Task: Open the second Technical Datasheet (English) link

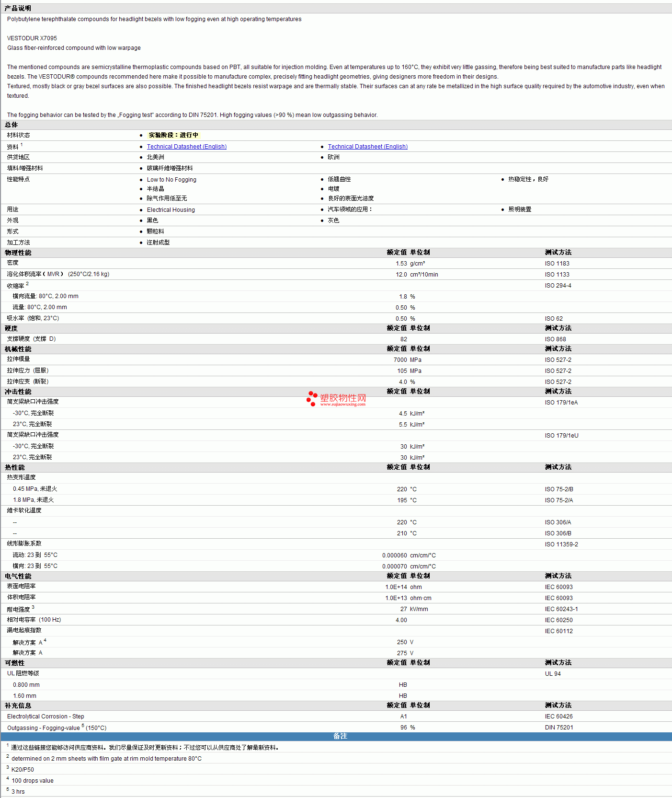Action: pos(368,147)
